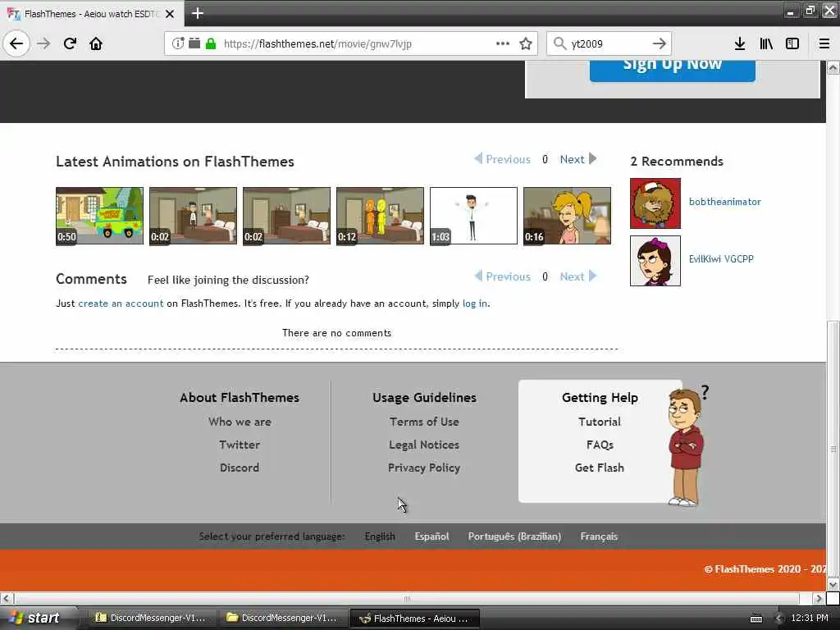Go to Previous in Latest Animations
This screenshot has width=840, height=630.
503,159
